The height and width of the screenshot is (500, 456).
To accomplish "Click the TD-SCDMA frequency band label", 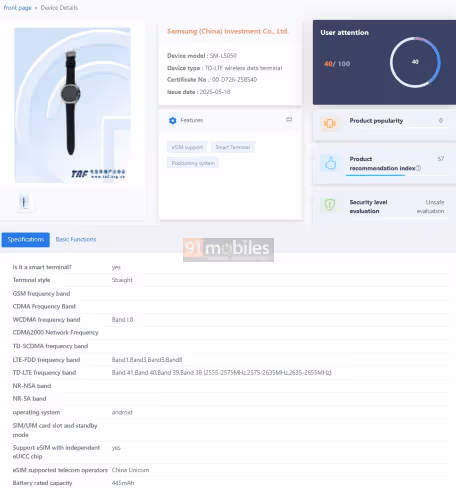I will click(x=50, y=346).
